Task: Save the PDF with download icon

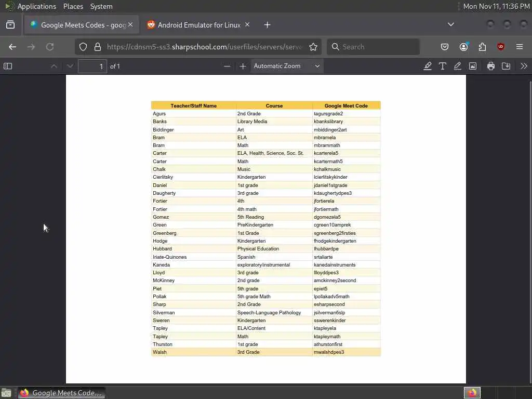Action: click(506, 66)
